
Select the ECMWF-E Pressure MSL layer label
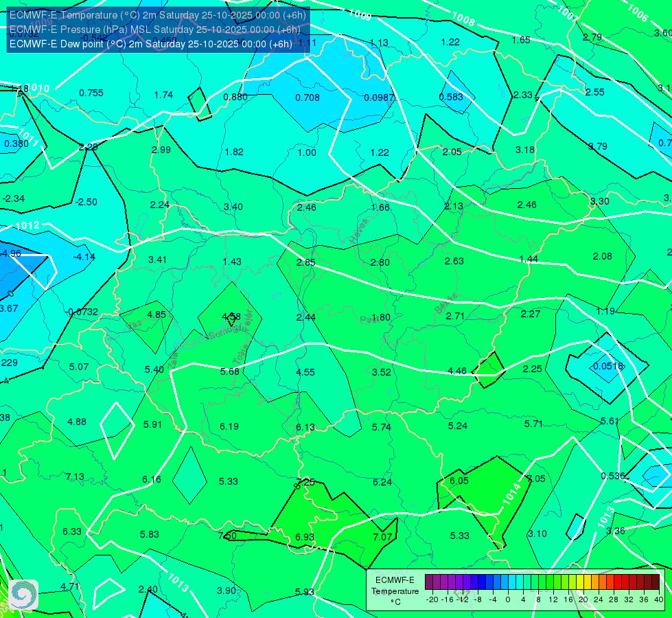click(x=154, y=30)
